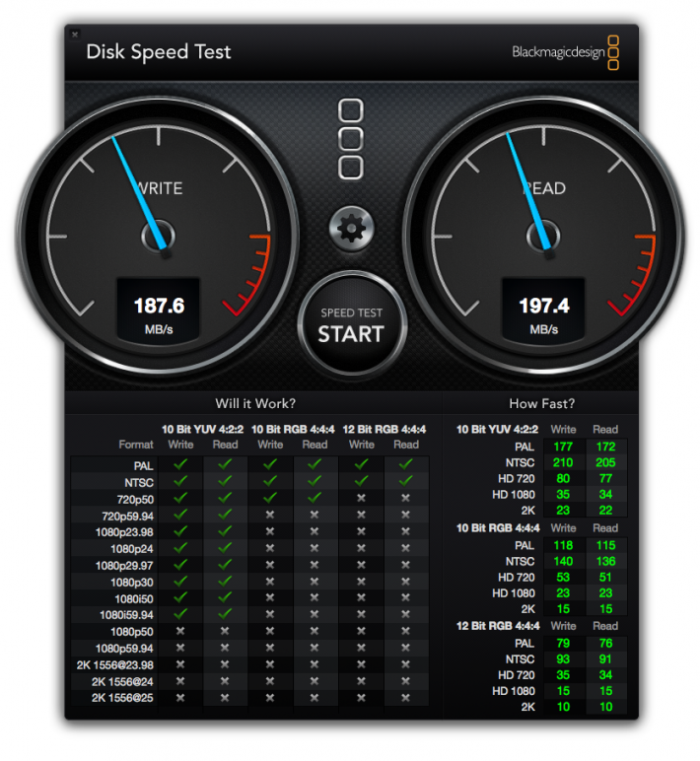700x761 pixels.
Task: Click the 177 value for PAL YUV write
Action: coord(563,447)
